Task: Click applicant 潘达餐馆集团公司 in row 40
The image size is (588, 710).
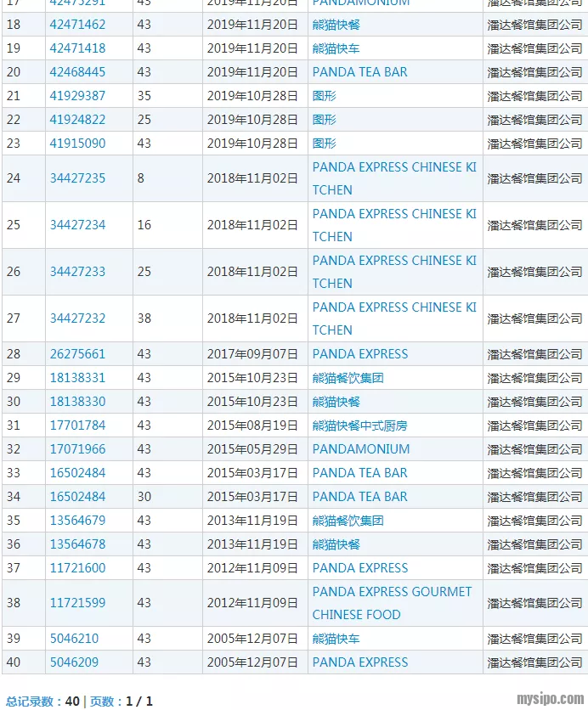Action: (535, 662)
